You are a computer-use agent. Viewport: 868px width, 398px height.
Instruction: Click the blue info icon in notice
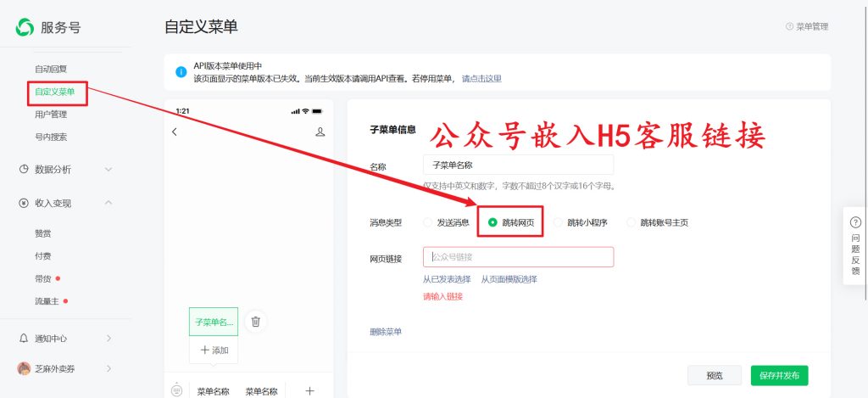click(x=181, y=72)
